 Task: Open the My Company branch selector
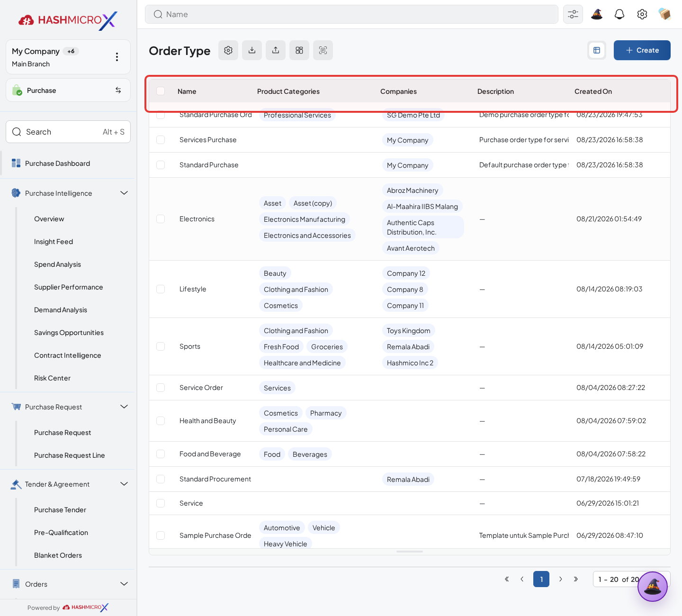pyautogui.click(x=68, y=57)
